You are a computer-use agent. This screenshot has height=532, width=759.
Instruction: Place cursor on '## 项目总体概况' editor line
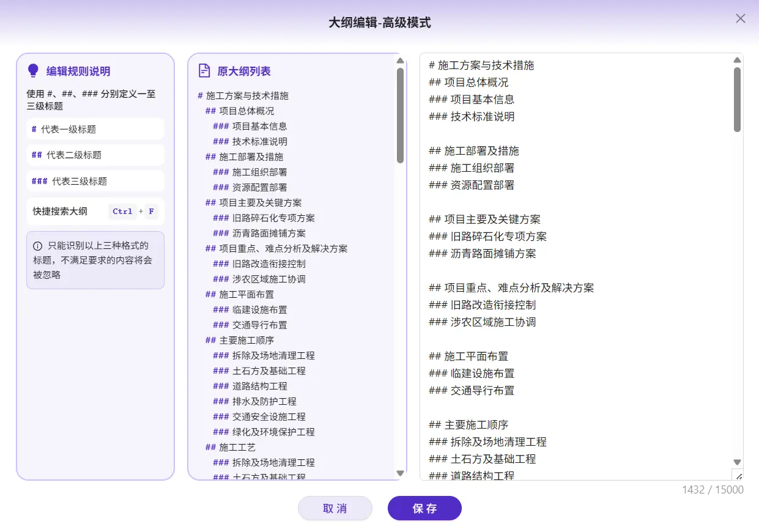coord(469,82)
